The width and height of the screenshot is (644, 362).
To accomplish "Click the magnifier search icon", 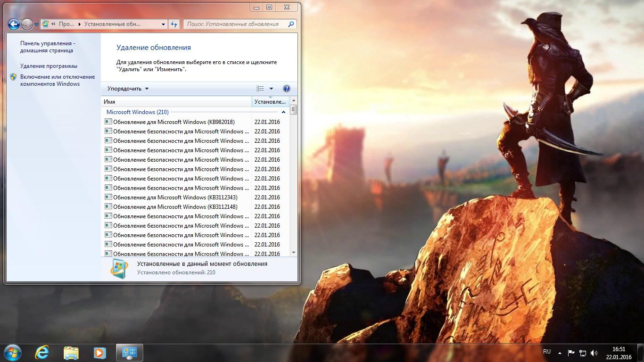I will pos(291,24).
